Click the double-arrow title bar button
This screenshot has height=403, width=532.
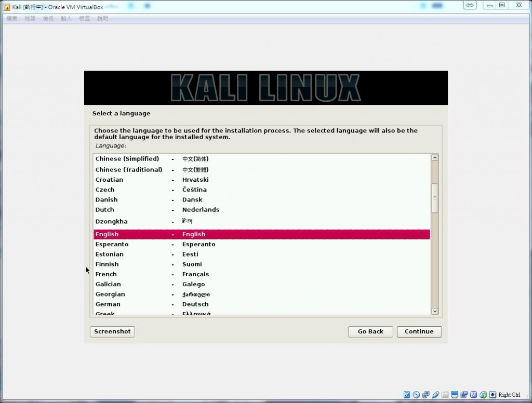point(470,5)
